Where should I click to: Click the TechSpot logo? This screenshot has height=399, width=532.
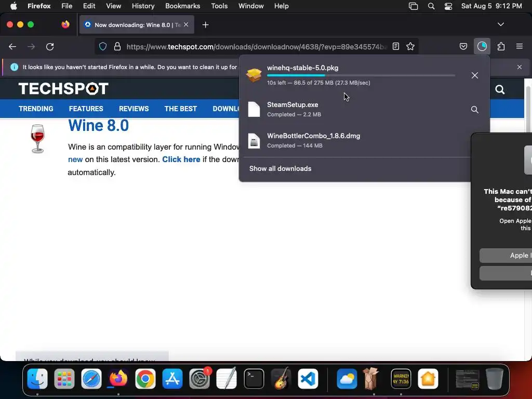tap(63, 89)
